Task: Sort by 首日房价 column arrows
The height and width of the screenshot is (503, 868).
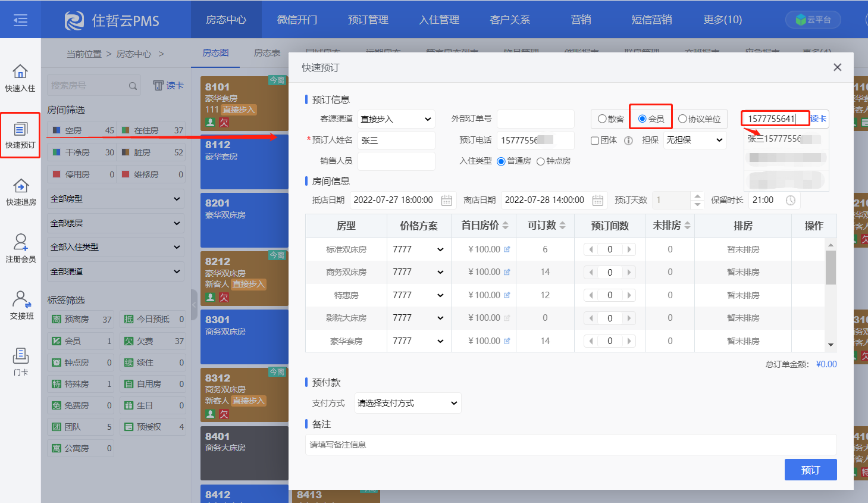Action: [506, 226]
